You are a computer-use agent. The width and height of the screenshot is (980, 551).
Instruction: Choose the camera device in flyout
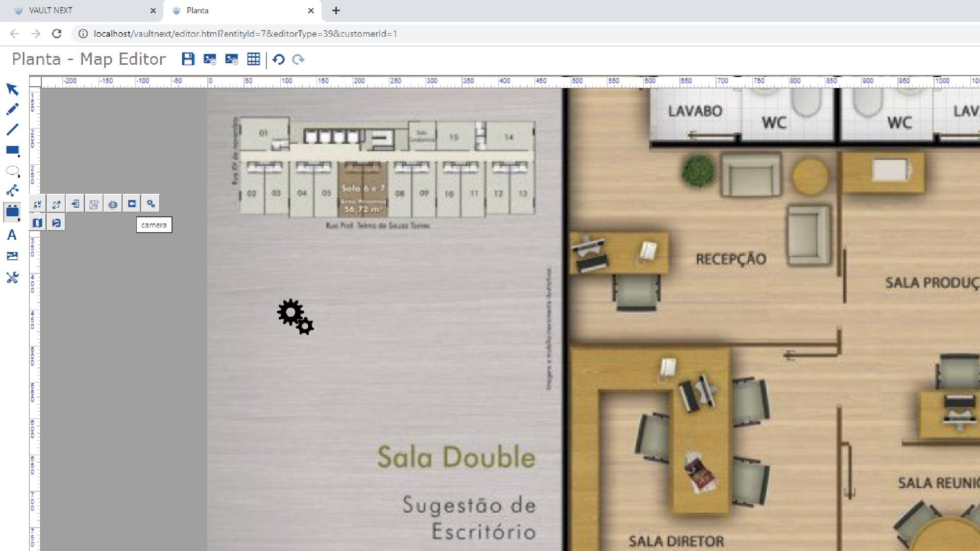[x=132, y=204]
